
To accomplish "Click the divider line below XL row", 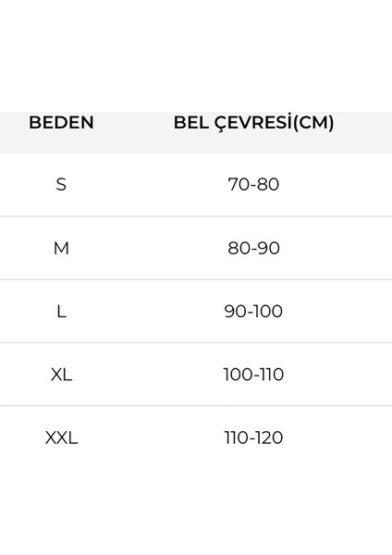I will (x=196, y=406).
